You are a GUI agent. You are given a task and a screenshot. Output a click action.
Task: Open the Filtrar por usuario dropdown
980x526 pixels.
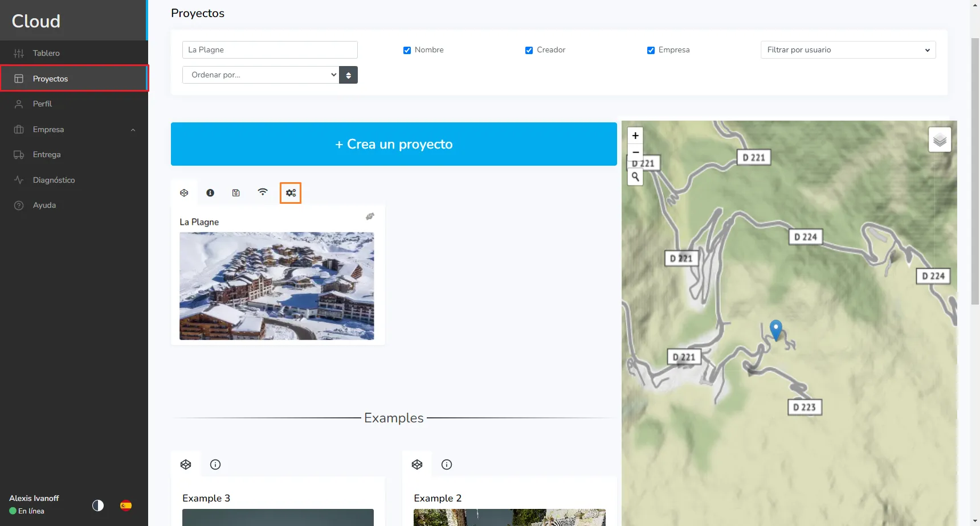click(x=848, y=50)
